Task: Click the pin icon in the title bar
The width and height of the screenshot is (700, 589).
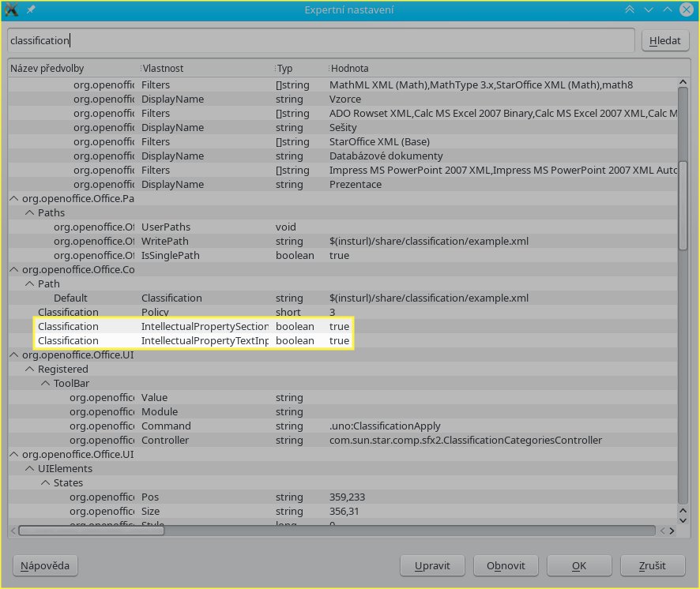Action: tap(30, 9)
